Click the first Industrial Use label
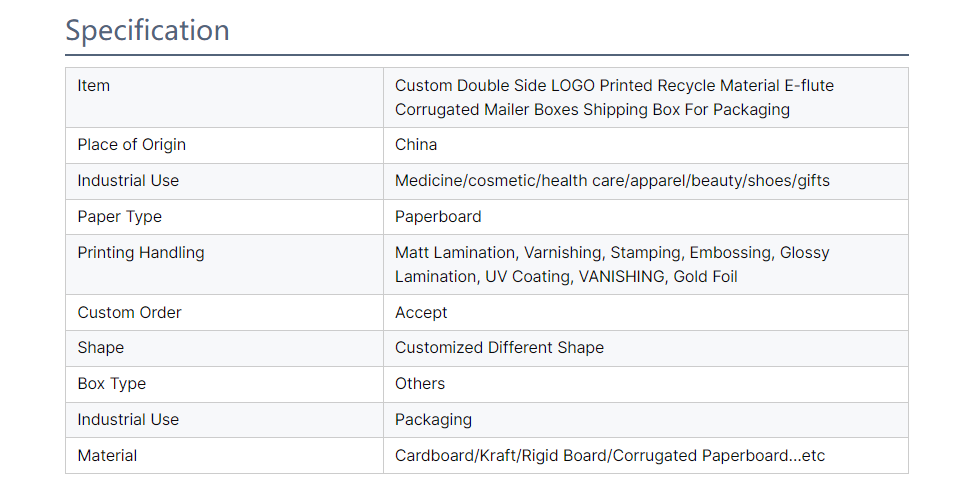The width and height of the screenshot is (960, 504). coord(128,181)
